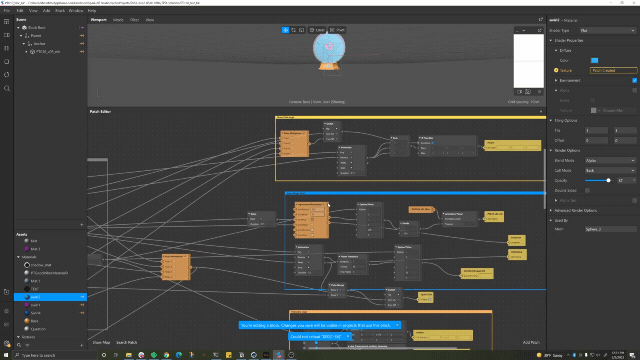640x360 pixels.
Task: Open File Explorer from the taskbar
Action: coord(129,355)
